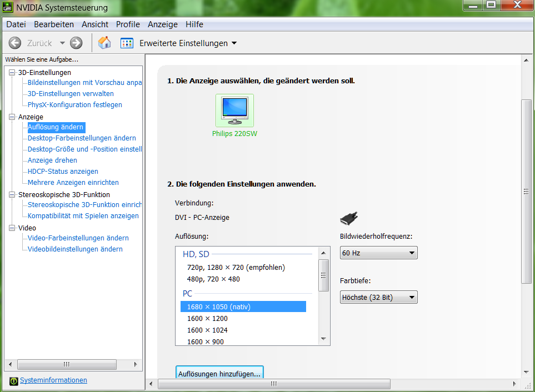
Task: Open the Datei menu
Action: click(x=16, y=24)
